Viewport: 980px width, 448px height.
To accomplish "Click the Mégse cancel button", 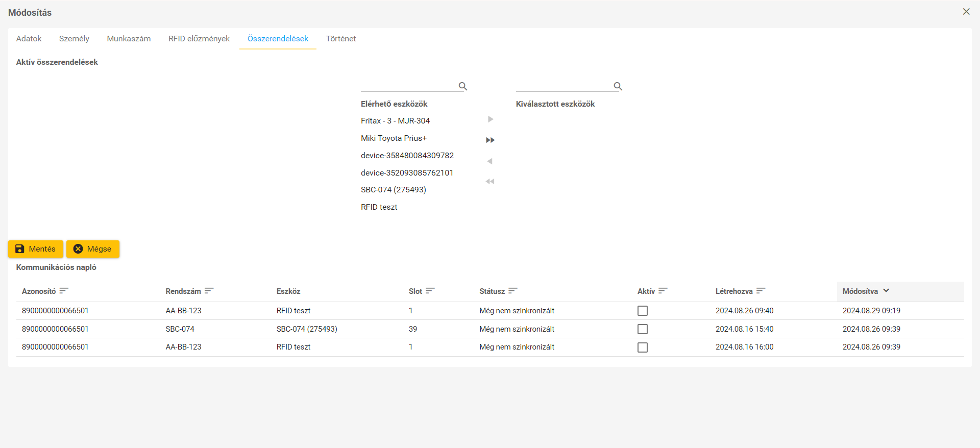I will [x=93, y=249].
